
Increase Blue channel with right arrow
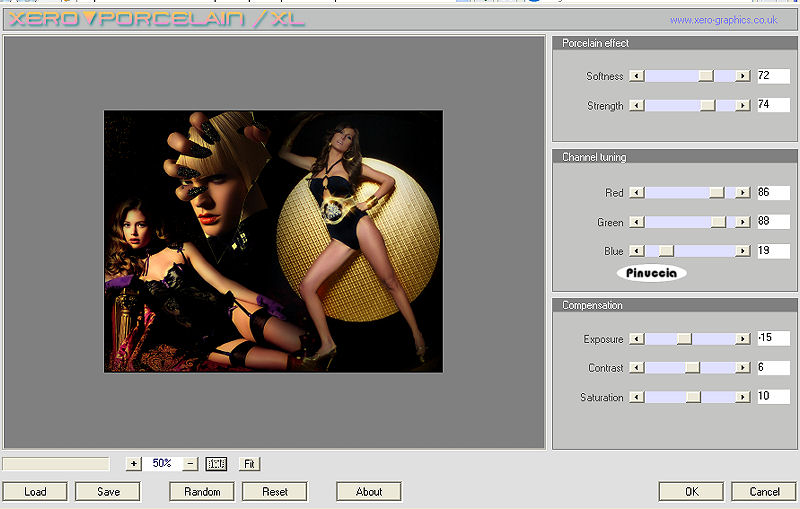743,251
